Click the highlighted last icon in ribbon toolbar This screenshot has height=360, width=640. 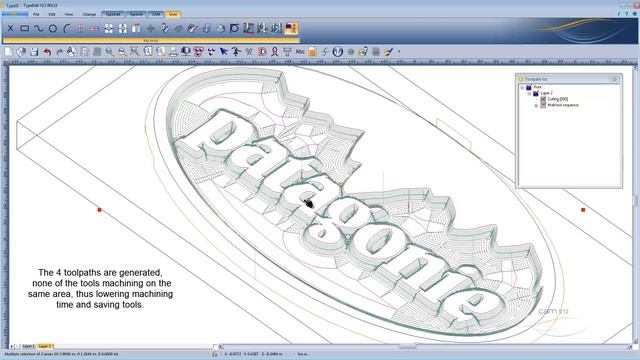coord(291,28)
